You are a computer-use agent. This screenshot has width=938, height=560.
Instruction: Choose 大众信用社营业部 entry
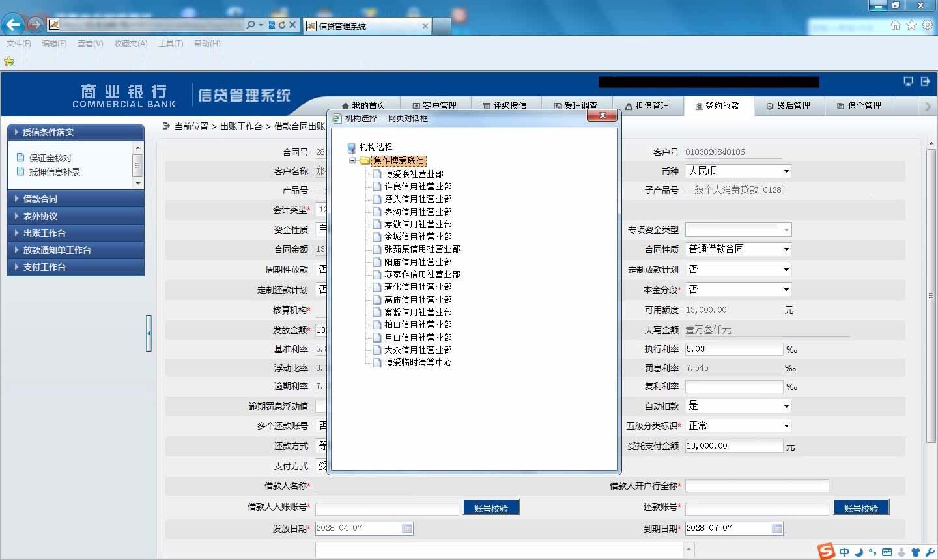[x=418, y=350]
